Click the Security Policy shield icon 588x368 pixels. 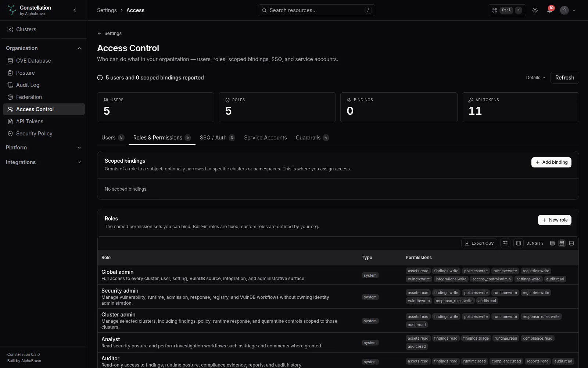[10, 134]
